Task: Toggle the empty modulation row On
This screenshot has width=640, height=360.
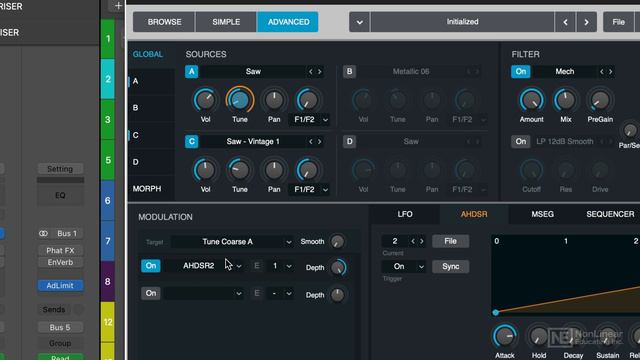Action: tap(151, 293)
